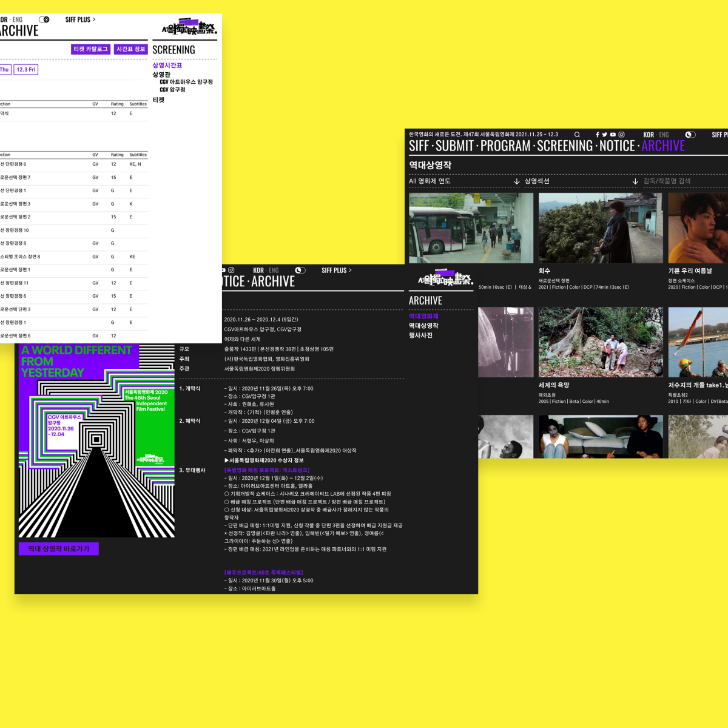
Task: Open the YouTube icon in the past-films page header
Action: pos(613,135)
